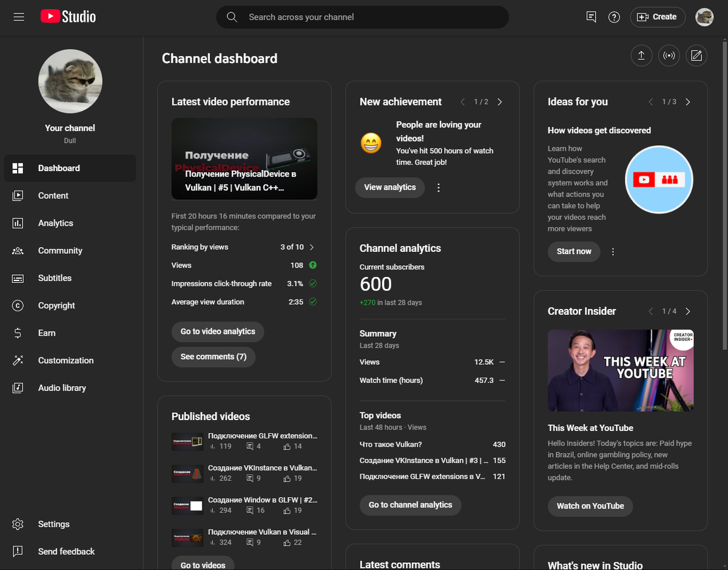The image size is (728, 570).
Task: Open the latest video thumbnail Получение PhysicalDevice
Action: [244, 158]
